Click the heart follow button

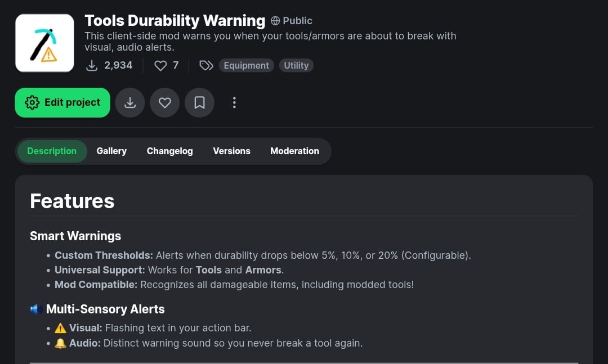click(x=165, y=102)
